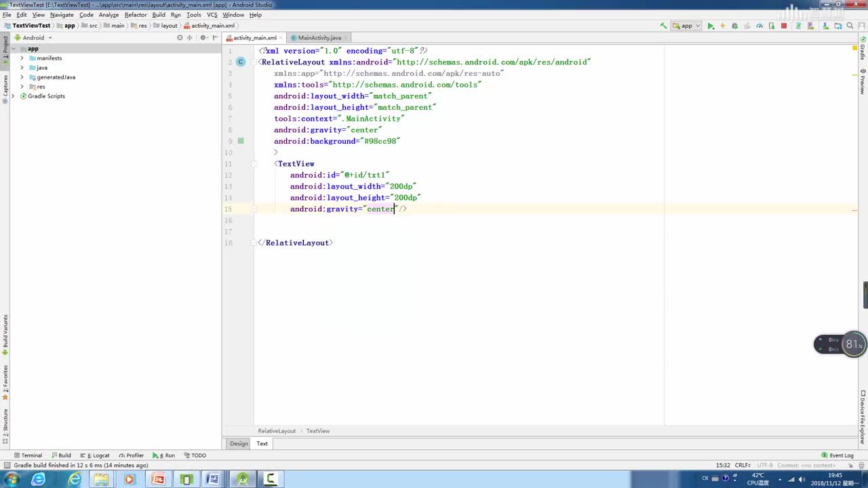Apply changes with lightning bolt icon
Image resolution: width=868 pixels, height=488 pixels.
[722, 26]
